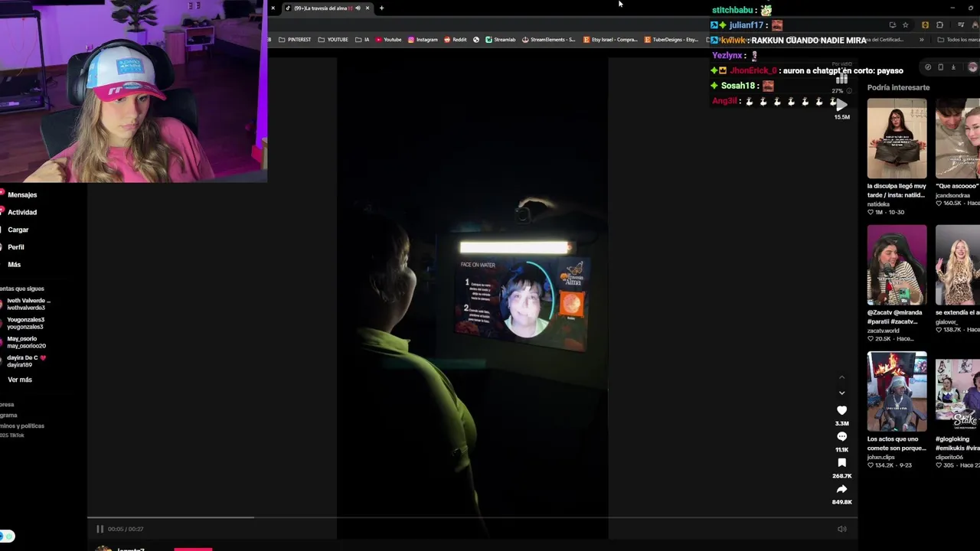Open the TuberDesigns Etsy bookmark
Image resolution: width=980 pixels, height=551 pixels.
coord(671,40)
